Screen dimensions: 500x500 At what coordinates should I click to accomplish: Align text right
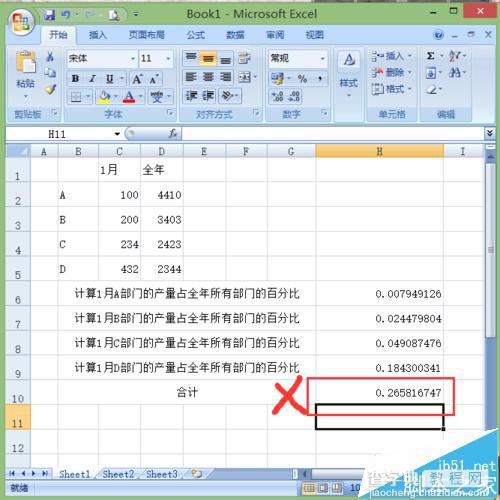pyautogui.click(x=226, y=77)
